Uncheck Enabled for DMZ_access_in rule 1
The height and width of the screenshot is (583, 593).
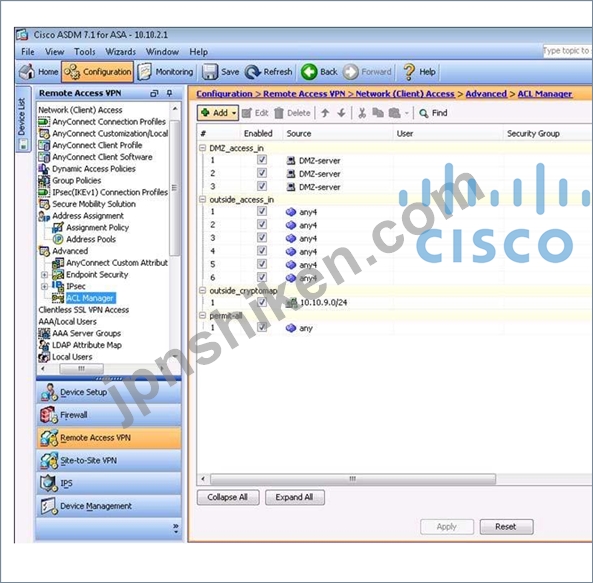pyautogui.click(x=262, y=160)
